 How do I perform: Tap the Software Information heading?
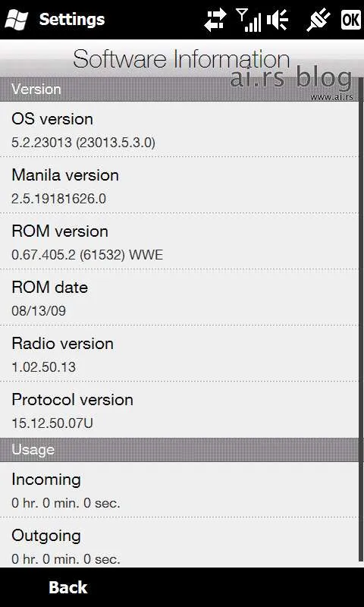coord(181,60)
